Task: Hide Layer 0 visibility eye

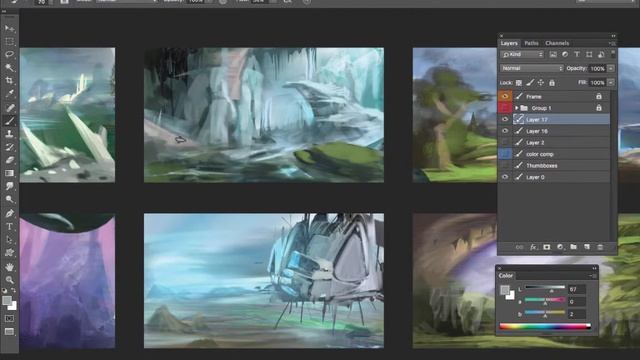Action: 505,177
